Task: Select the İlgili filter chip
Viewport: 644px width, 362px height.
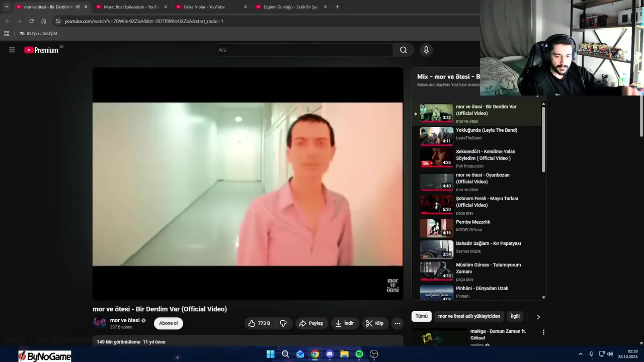Action: (x=515, y=316)
